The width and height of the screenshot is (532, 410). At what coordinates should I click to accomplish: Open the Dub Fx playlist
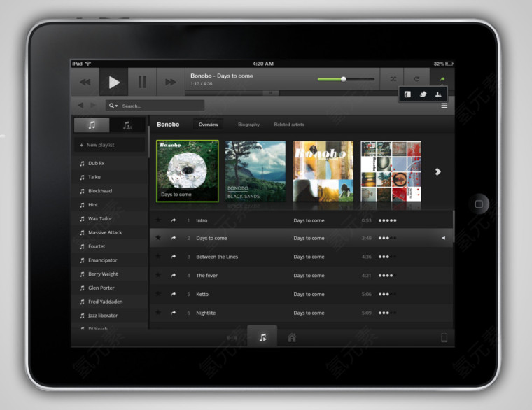point(109,163)
